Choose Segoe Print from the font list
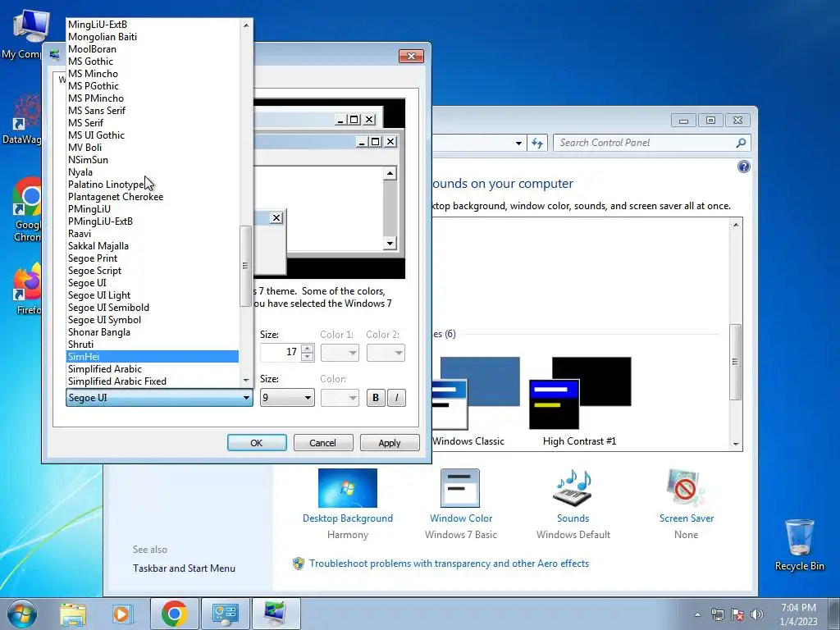 (x=152, y=258)
